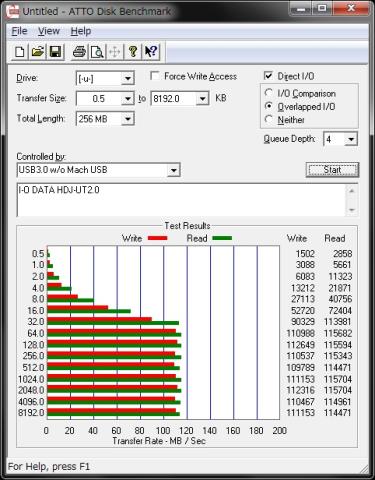The height and width of the screenshot is (480, 375).
Task: Choose the Neither radio option
Action: click(x=269, y=119)
